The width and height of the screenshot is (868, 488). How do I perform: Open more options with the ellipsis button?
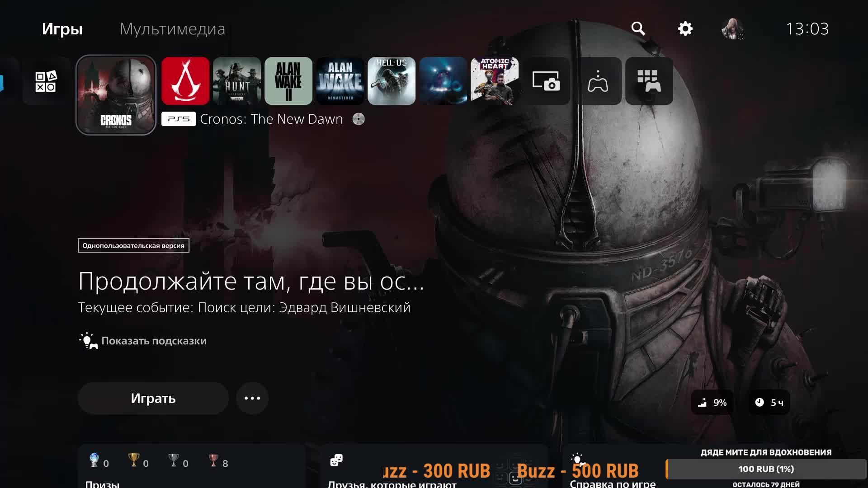[x=252, y=398]
